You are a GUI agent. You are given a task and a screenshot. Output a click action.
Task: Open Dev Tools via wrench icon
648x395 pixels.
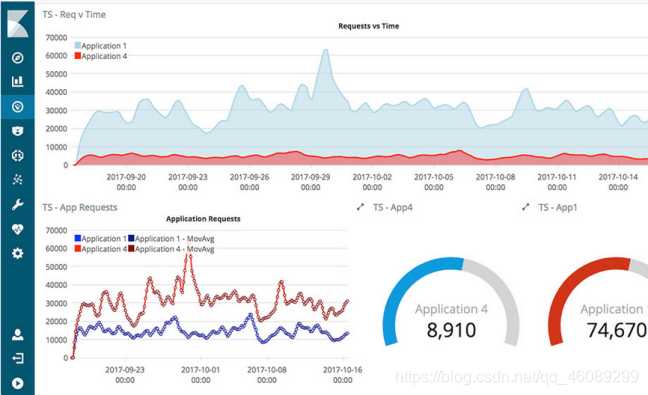click(x=17, y=205)
